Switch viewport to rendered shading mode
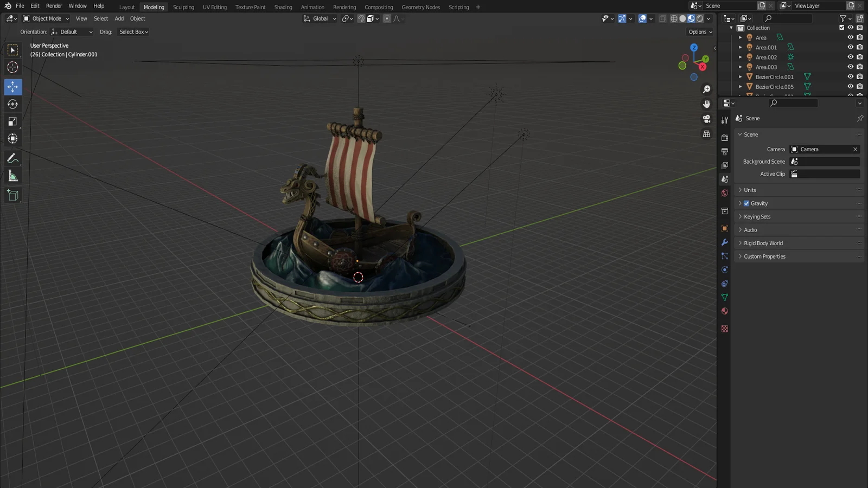Screen dimensions: 868x488 click(700, 18)
